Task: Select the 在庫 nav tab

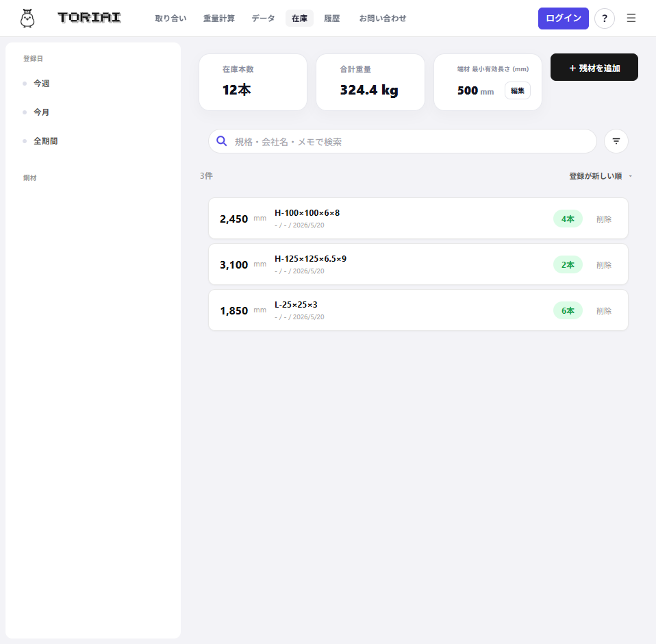Action: pyautogui.click(x=299, y=18)
